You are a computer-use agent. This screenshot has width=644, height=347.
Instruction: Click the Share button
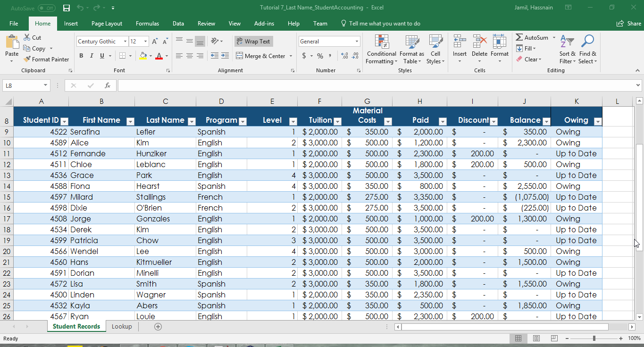coord(629,23)
